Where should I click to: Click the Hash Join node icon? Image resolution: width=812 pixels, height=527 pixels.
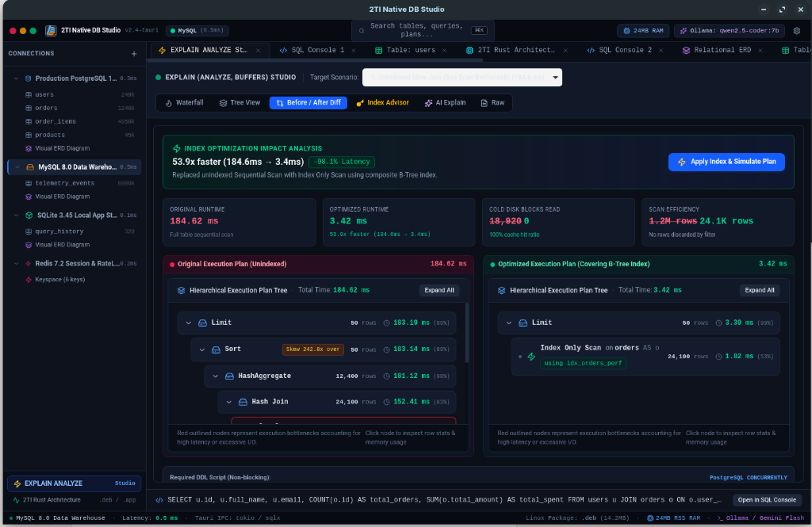(x=243, y=403)
